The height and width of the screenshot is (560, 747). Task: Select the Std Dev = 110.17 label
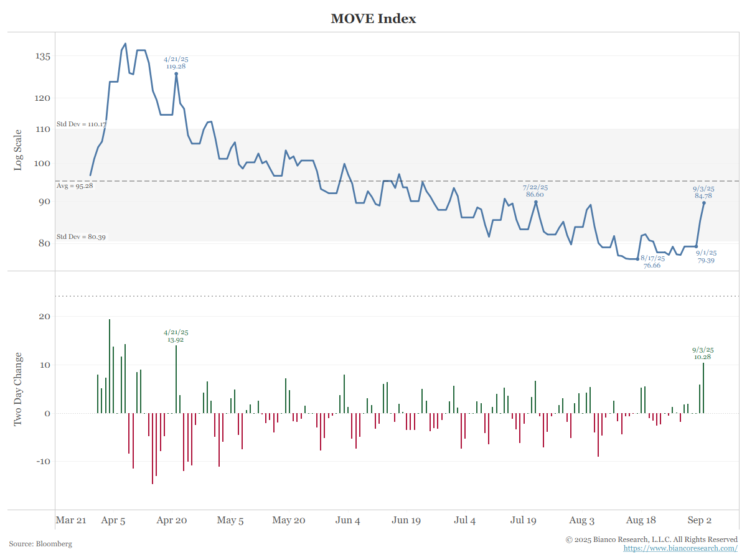[81, 124]
